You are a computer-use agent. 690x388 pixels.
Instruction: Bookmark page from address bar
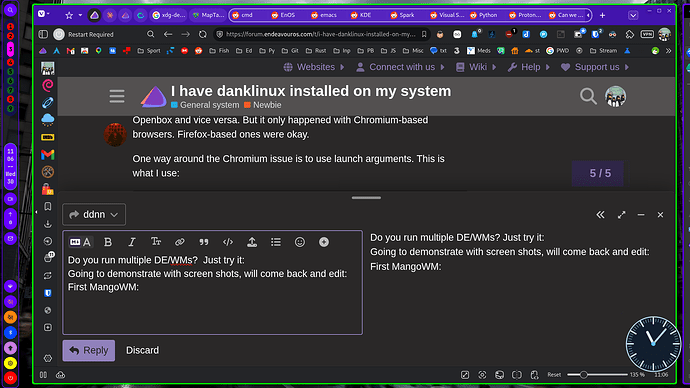point(424,34)
